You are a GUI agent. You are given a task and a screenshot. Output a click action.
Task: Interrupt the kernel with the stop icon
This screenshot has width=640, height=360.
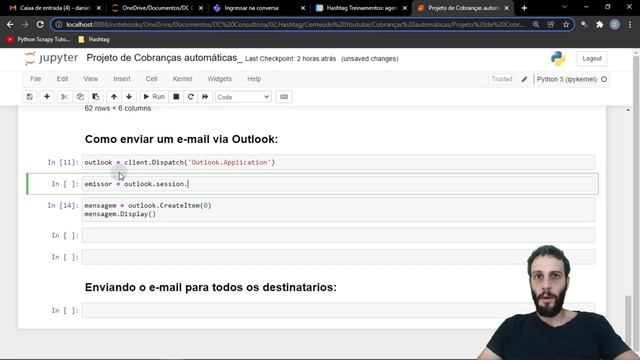point(176,97)
